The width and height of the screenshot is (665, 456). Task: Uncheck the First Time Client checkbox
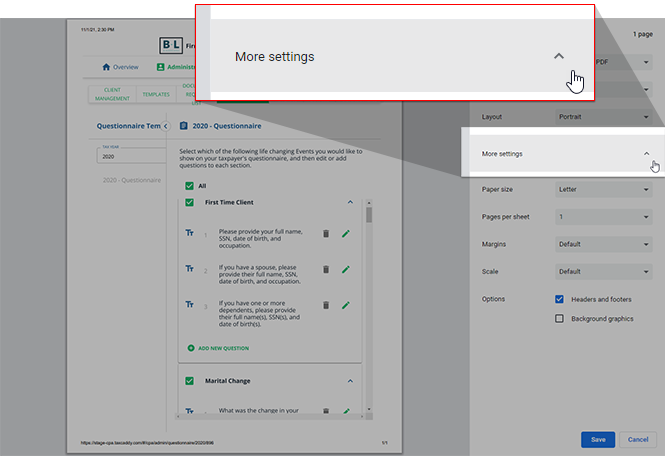pos(189,202)
